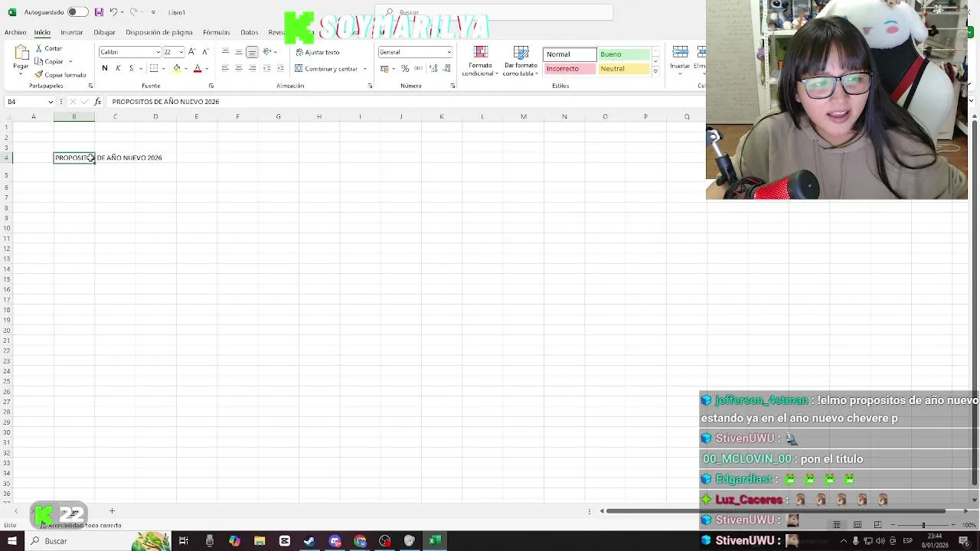The width and height of the screenshot is (980, 551).
Task: Select column D header
Action: click(155, 116)
